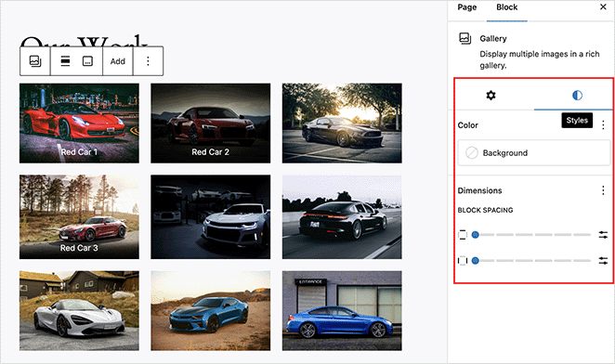The width and height of the screenshot is (615, 364).
Task: Click the caption icon in block toolbar
Action: point(87,61)
